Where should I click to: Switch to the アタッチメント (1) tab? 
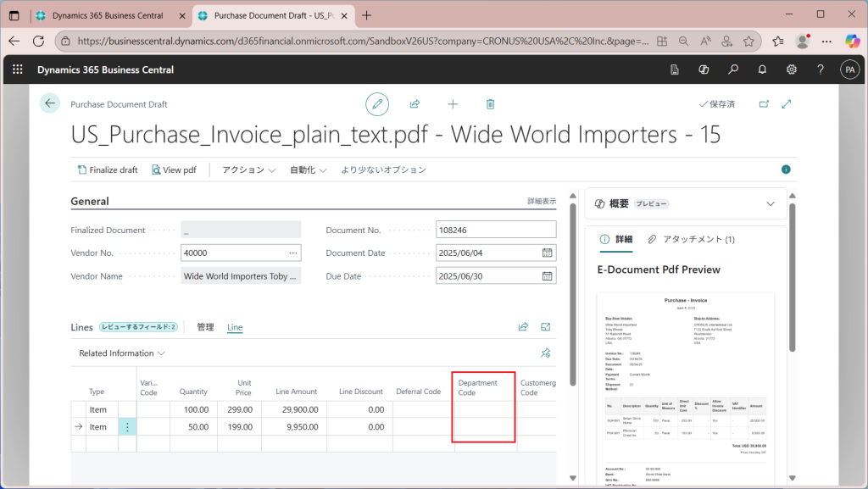tap(691, 239)
